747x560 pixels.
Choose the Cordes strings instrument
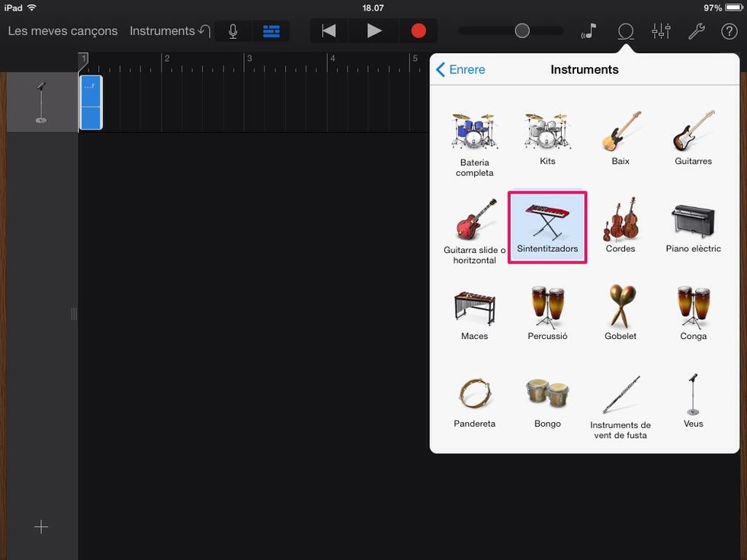click(x=620, y=226)
